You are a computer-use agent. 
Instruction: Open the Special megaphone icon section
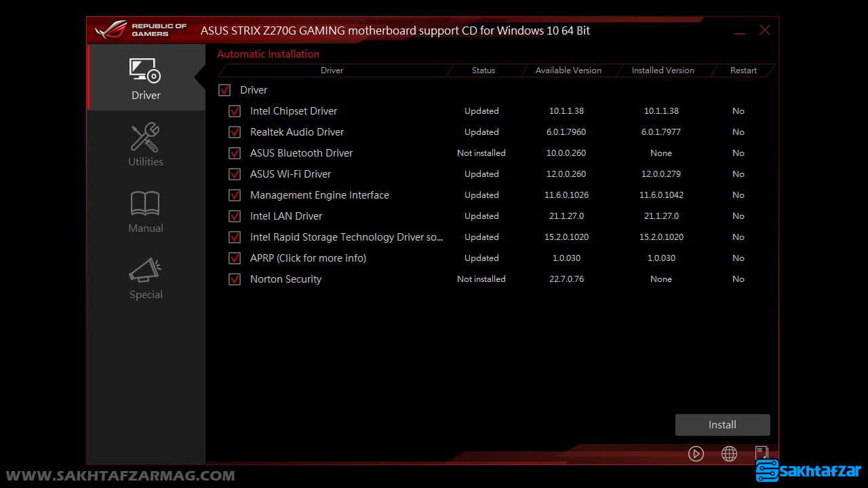coord(145,270)
